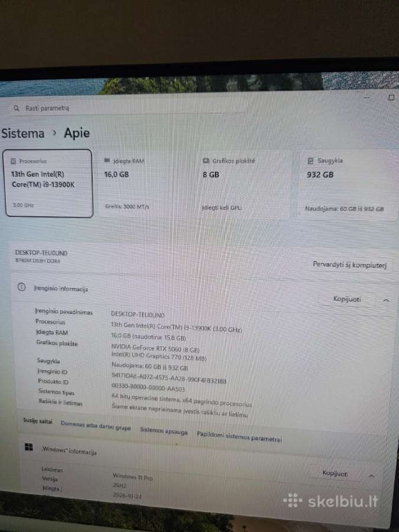Viewport: 399px width, 532px height.
Task: Select the Procesorius summary card
Action: 48,183
